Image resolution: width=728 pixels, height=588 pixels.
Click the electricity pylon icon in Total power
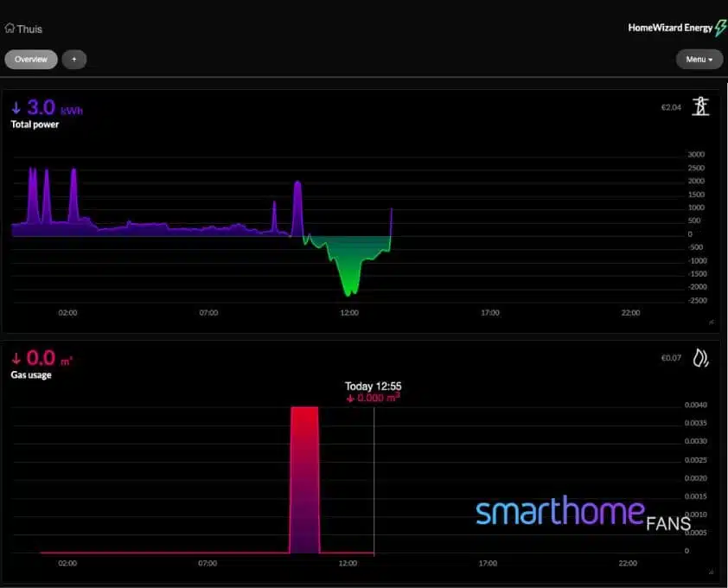point(700,107)
